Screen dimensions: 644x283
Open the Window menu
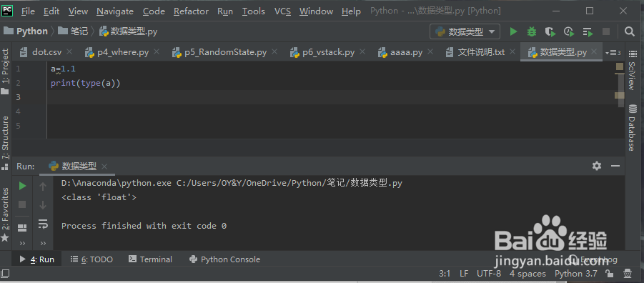[316, 11]
